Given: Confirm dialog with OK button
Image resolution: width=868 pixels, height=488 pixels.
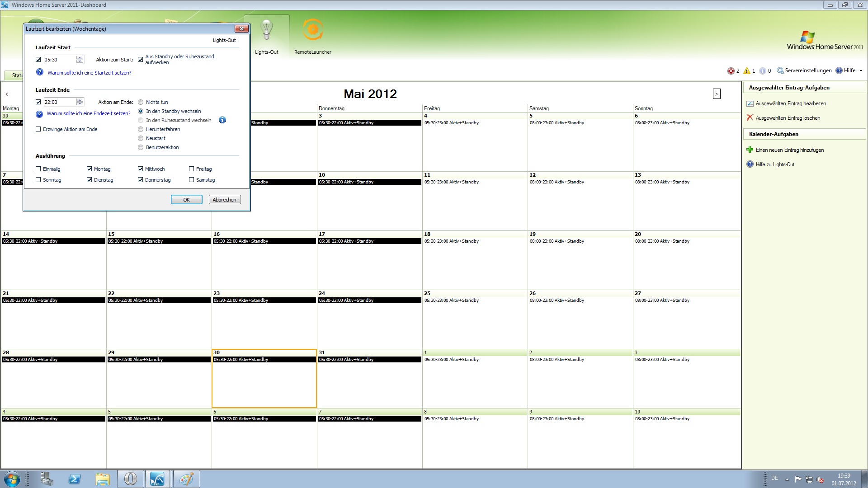Looking at the screenshot, I should (186, 199).
